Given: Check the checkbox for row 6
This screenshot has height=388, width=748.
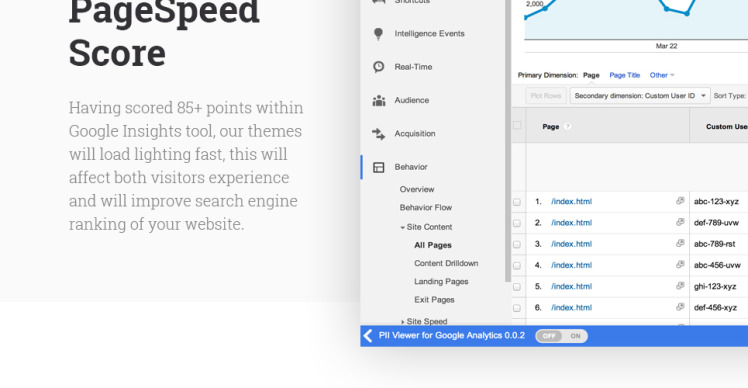Looking at the screenshot, I should (517, 308).
